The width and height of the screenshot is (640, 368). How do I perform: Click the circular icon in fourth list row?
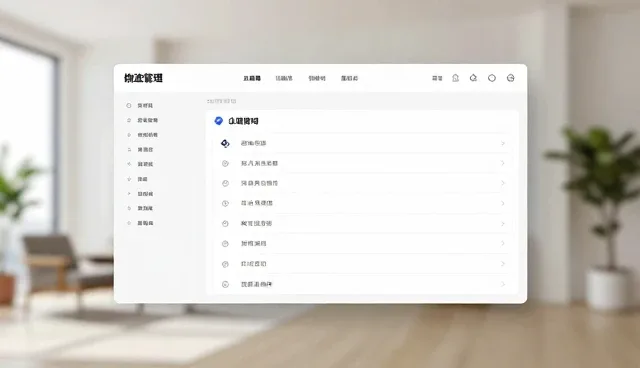tap(225, 203)
